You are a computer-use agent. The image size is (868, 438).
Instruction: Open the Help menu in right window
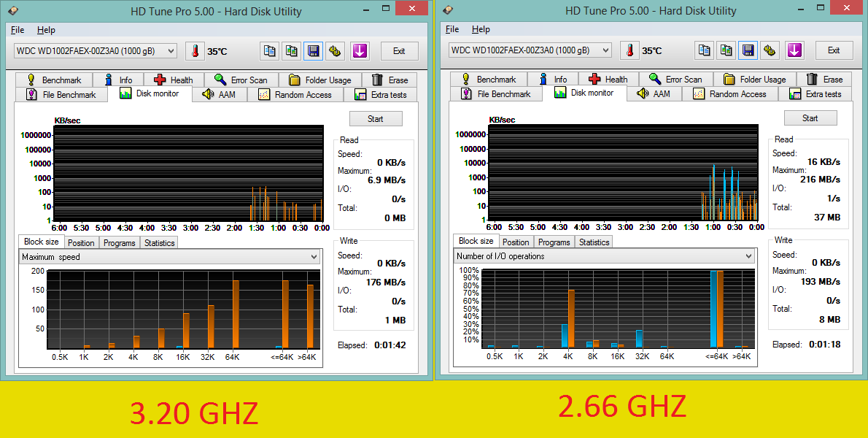(x=481, y=29)
